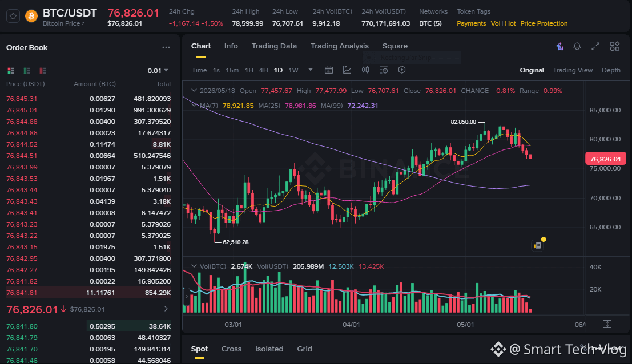Click the 62,510.28 low price marker on chart
Screen dimensions: 632x364
click(x=235, y=242)
